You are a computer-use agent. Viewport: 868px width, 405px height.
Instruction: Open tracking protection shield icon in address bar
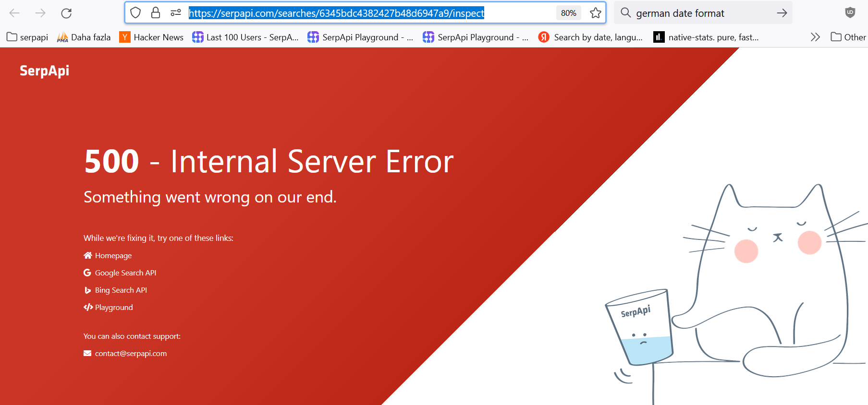tap(135, 13)
